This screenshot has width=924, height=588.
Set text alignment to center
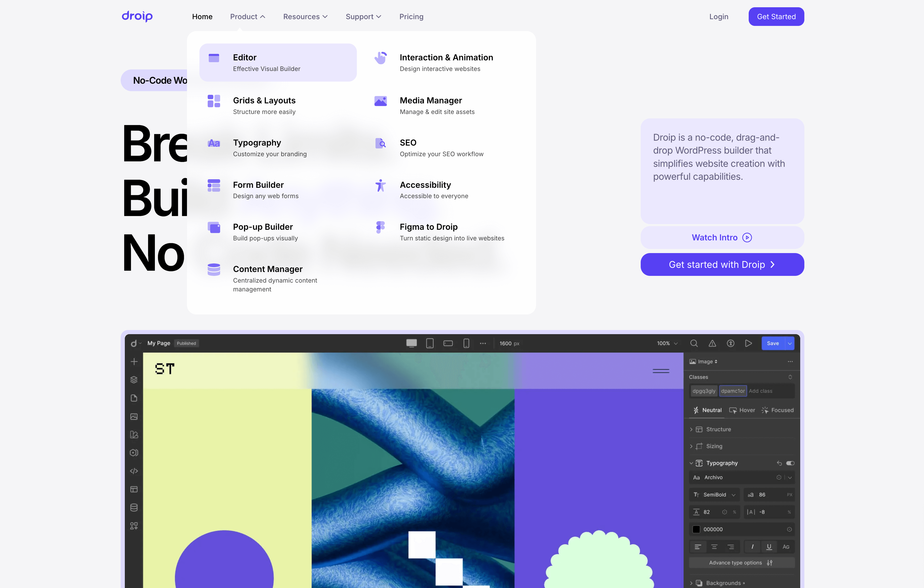(714, 547)
